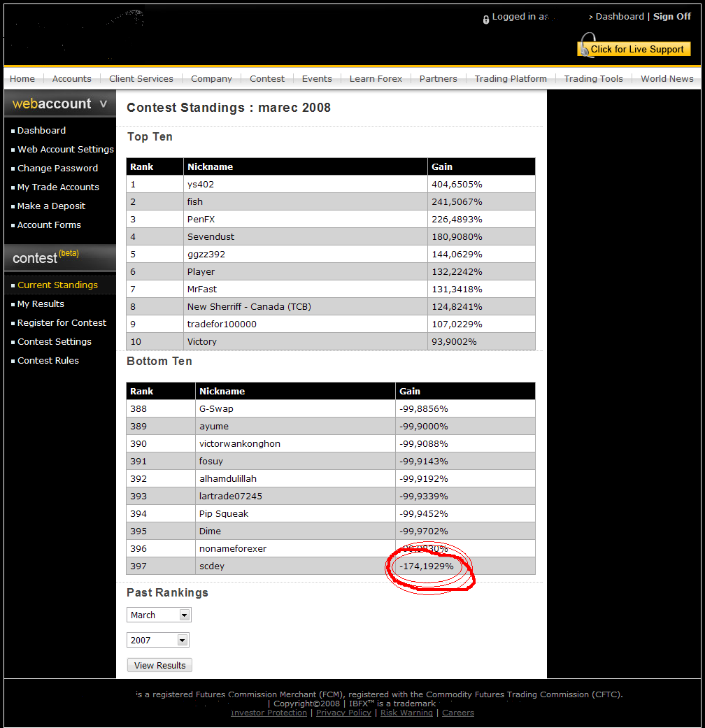Click nickname fish in Top Ten
This screenshot has height=728, width=705.
195,202
